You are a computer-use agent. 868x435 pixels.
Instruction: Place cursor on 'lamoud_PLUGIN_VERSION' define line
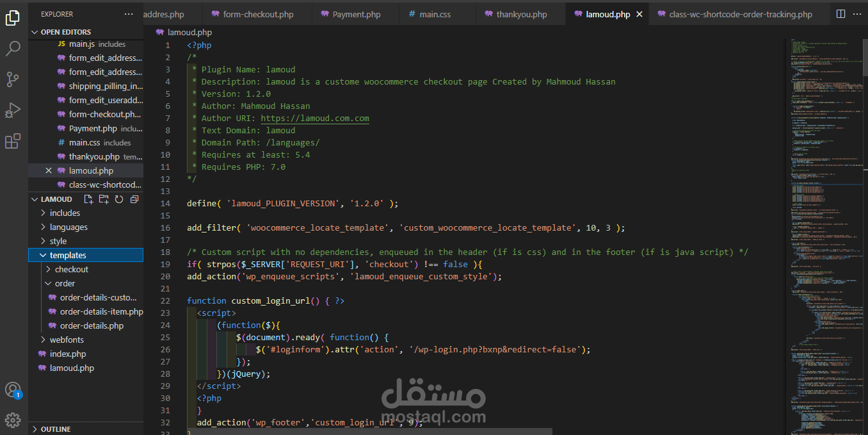point(293,204)
